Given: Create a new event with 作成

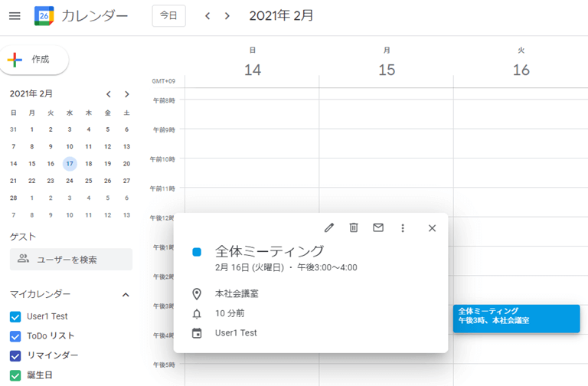Looking at the screenshot, I should point(34,60).
